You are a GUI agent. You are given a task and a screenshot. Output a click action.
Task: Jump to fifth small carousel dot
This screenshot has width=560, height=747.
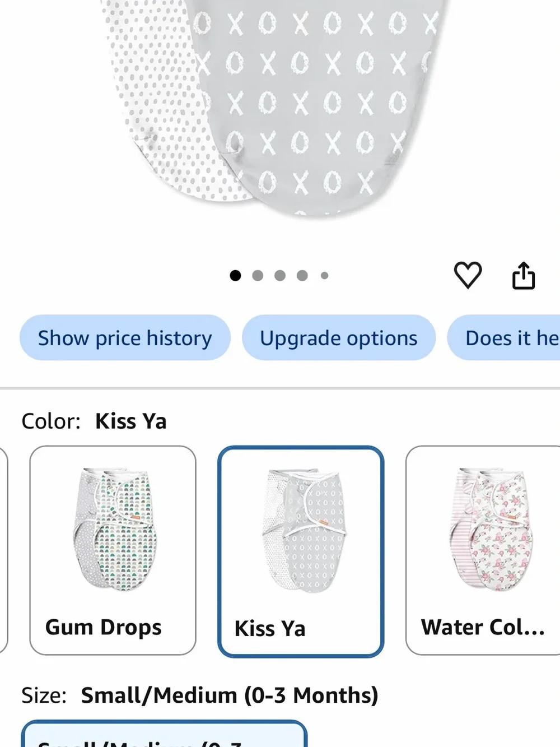pos(324,275)
